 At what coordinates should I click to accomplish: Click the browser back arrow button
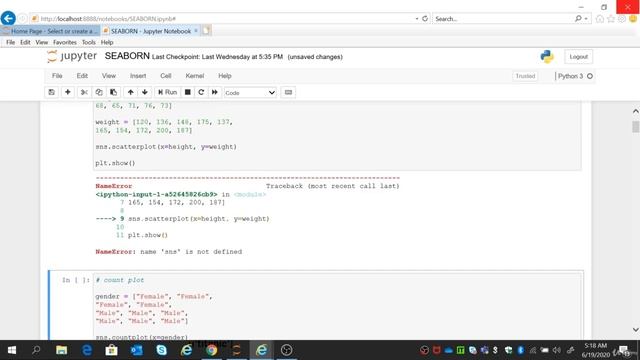(8, 18)
